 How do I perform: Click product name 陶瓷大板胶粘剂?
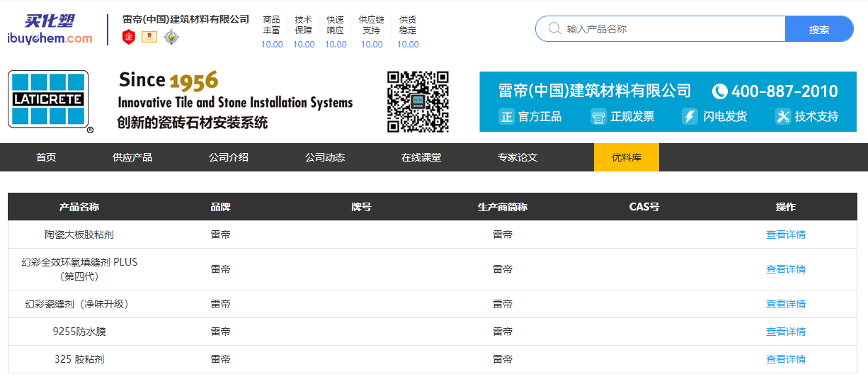pyautogui.click(x=79, y=235)
